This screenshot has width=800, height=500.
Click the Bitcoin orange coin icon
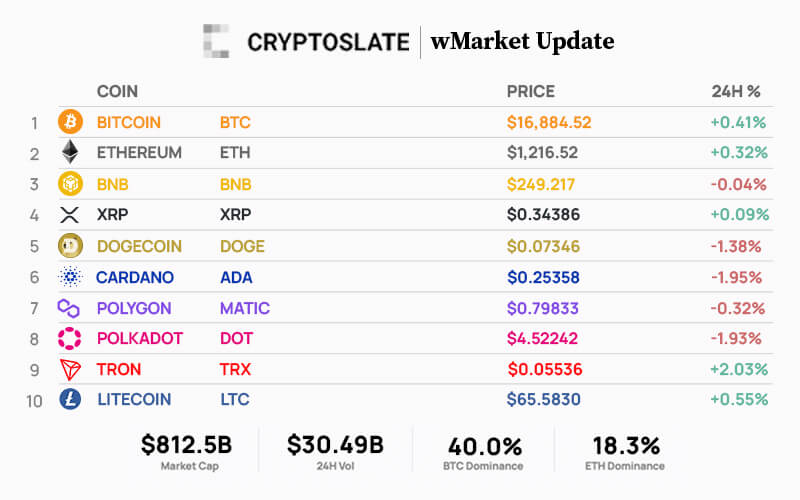click(x=70, y=122)
